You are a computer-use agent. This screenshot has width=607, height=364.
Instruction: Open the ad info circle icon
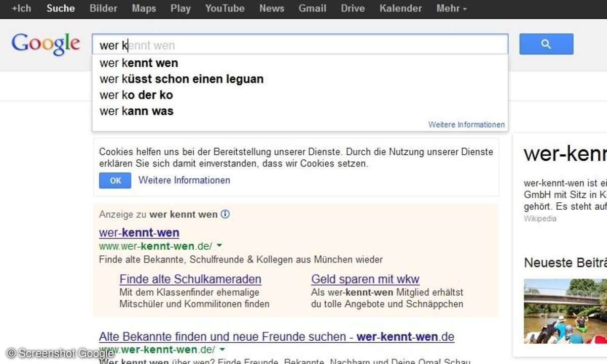tap(225, 214)
